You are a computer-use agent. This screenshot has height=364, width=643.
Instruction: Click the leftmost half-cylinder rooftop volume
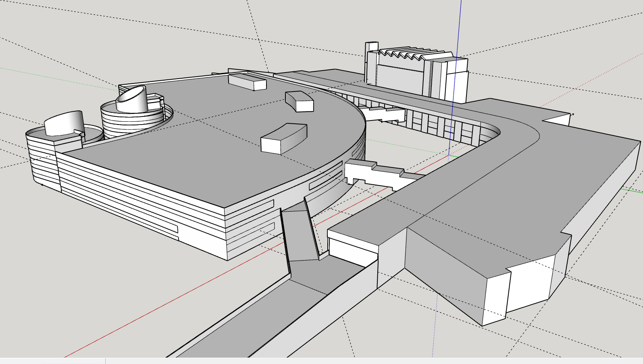[65, 123]
